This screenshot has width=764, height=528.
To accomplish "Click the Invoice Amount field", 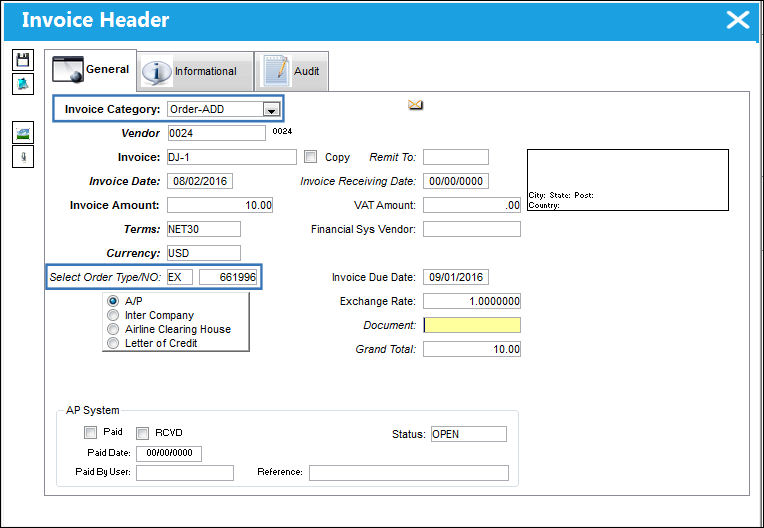I will pos(220,205).
